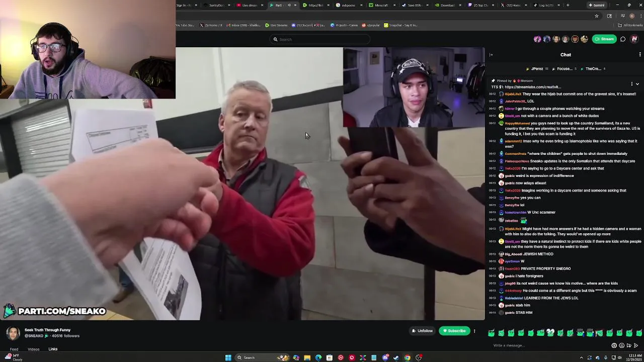Expand the pinned message chevron
The width and height of the screenshot is (644, 362).
pos(637,84)
